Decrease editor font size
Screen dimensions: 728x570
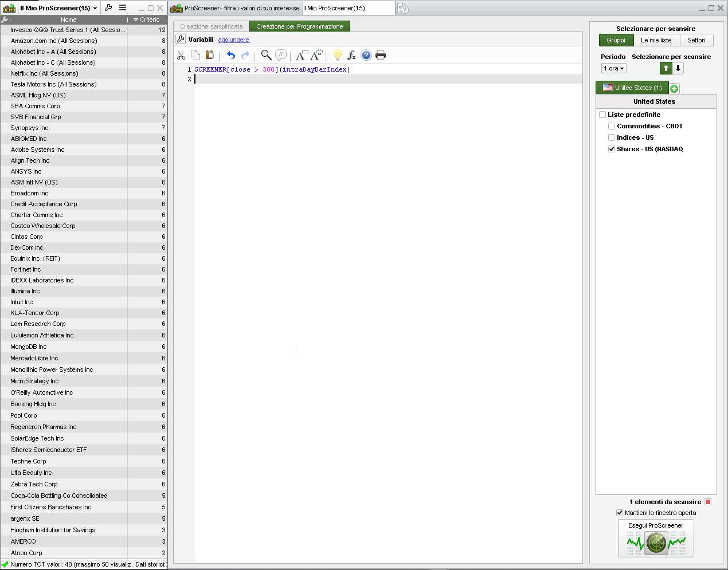point(302,55)
